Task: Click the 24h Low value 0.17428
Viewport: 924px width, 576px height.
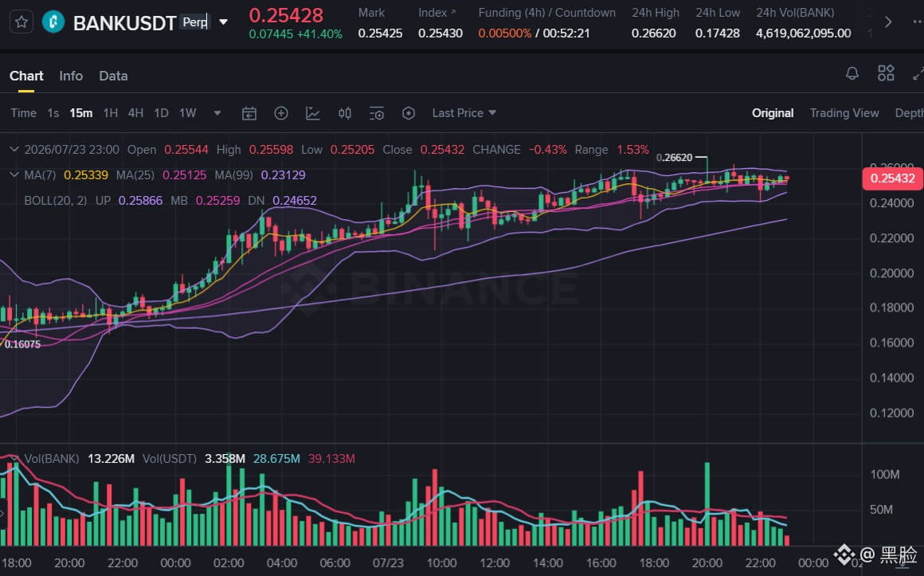Action: click(717, 33)
